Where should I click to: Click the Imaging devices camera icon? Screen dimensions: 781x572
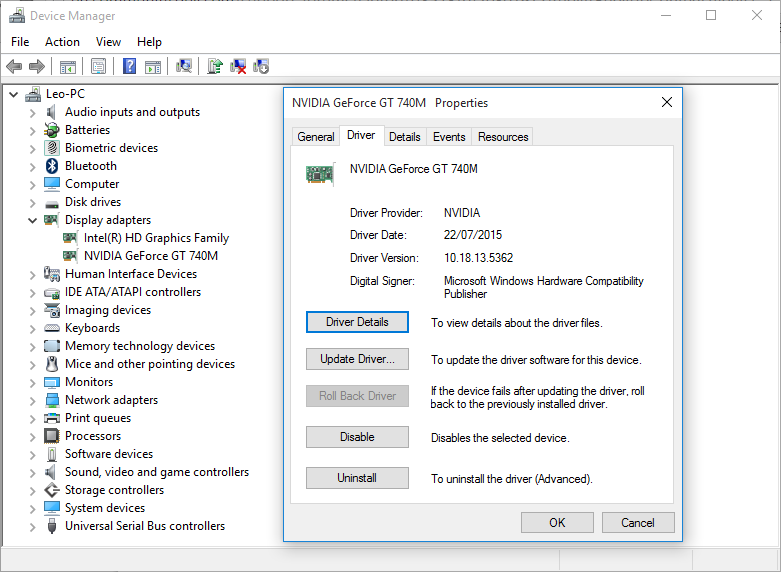52,310
